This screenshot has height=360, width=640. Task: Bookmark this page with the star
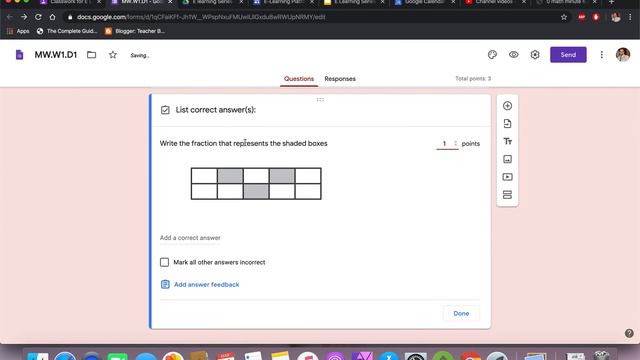pyautogui.click(x=564, y=17)
